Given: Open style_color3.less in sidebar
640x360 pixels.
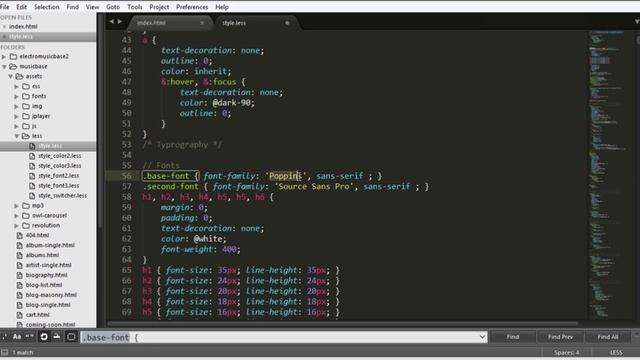Looking at the screenshot, I should 60,166.
